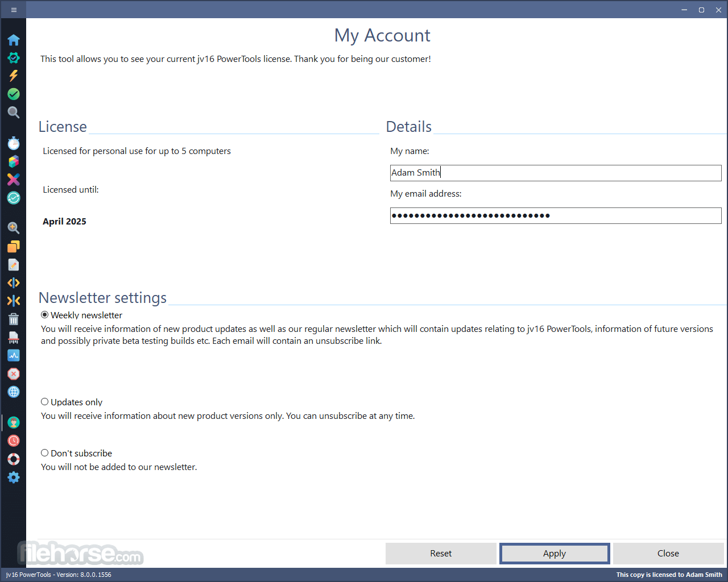
Task: Click the orange outward-arrows split icon
Action: 14,283
